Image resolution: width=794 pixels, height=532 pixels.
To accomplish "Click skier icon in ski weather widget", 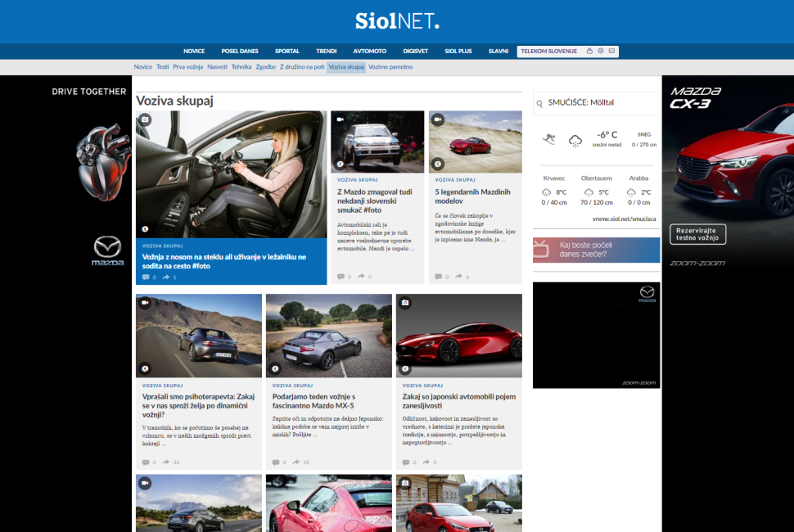I will pyautogui.click(x=549, y=138).
